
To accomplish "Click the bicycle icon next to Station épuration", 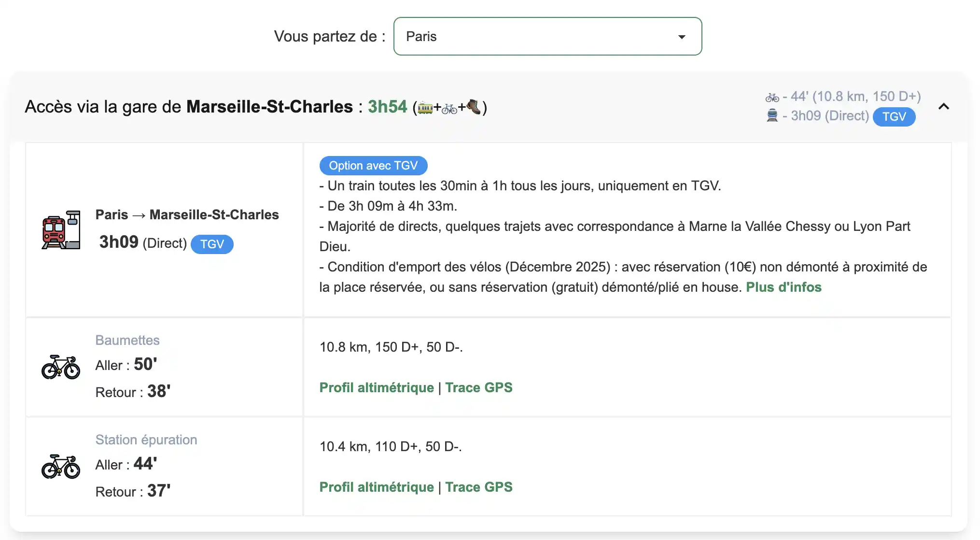I will tap(61, 467).
